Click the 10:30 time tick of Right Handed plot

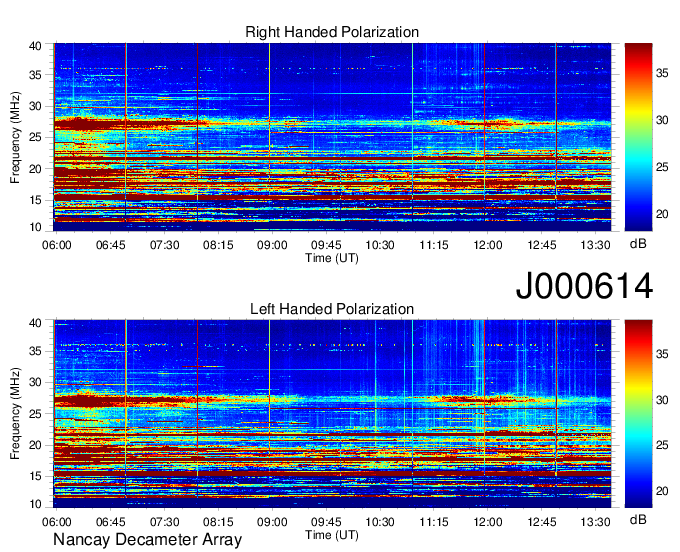(x=380, y=245)
